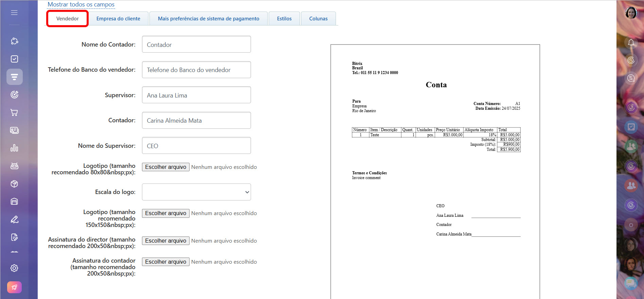This screenshot has width=644, height=299.
Task: Open the shopping cart icon
Action: click(14, 112)
